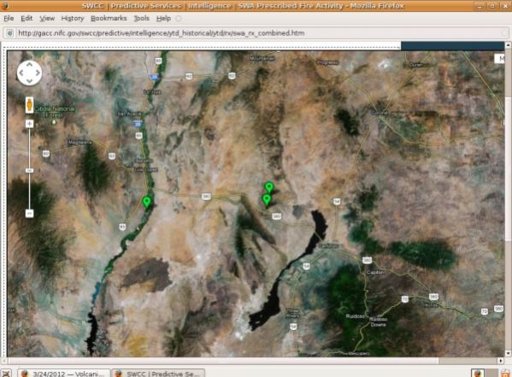Pan the map up with the arrow control
Screen dimensions: 512x377
(x=29, y=65)
